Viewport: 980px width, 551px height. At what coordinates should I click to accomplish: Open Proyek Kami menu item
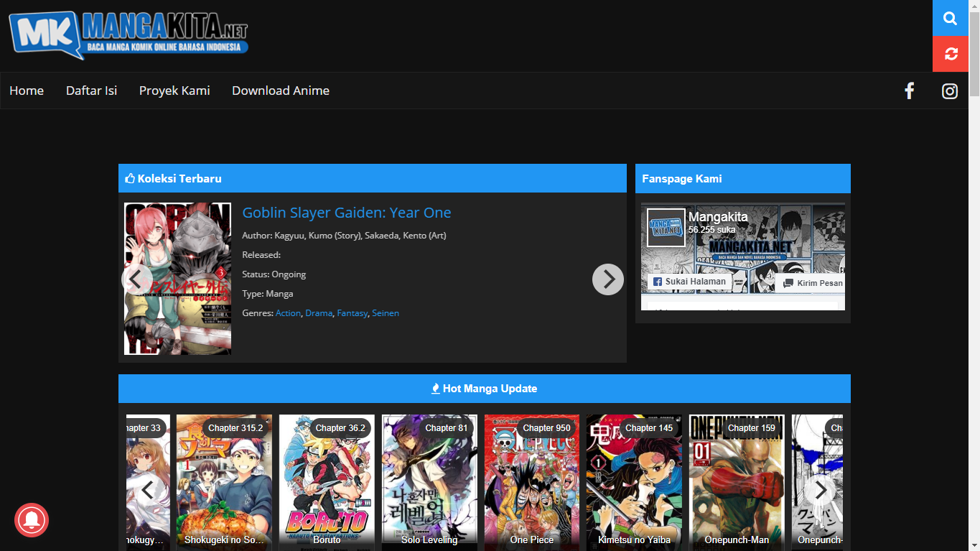pos(174,91)
